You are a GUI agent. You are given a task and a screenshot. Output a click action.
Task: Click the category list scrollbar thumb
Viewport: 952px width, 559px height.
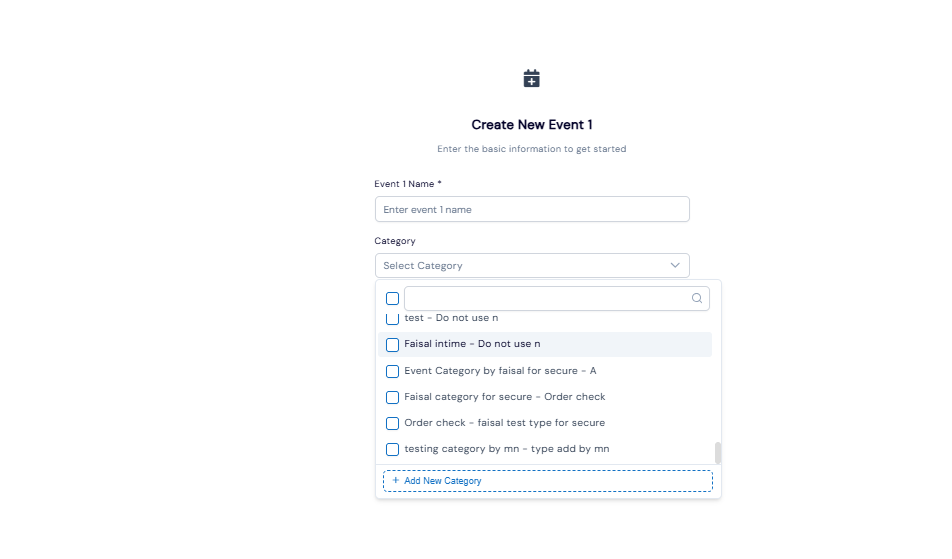click(x=718, y=452)
